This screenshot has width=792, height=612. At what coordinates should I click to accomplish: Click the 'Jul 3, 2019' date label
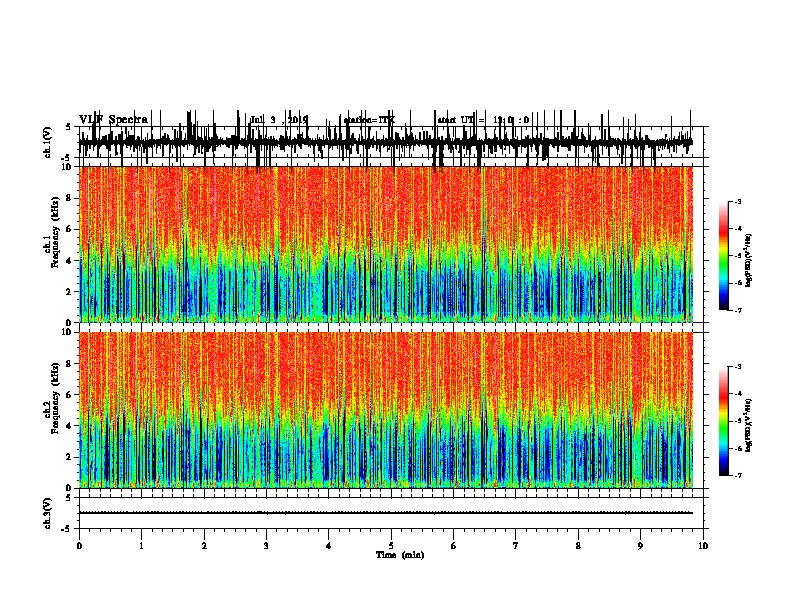pyautogui.click(x=278, y=120)
